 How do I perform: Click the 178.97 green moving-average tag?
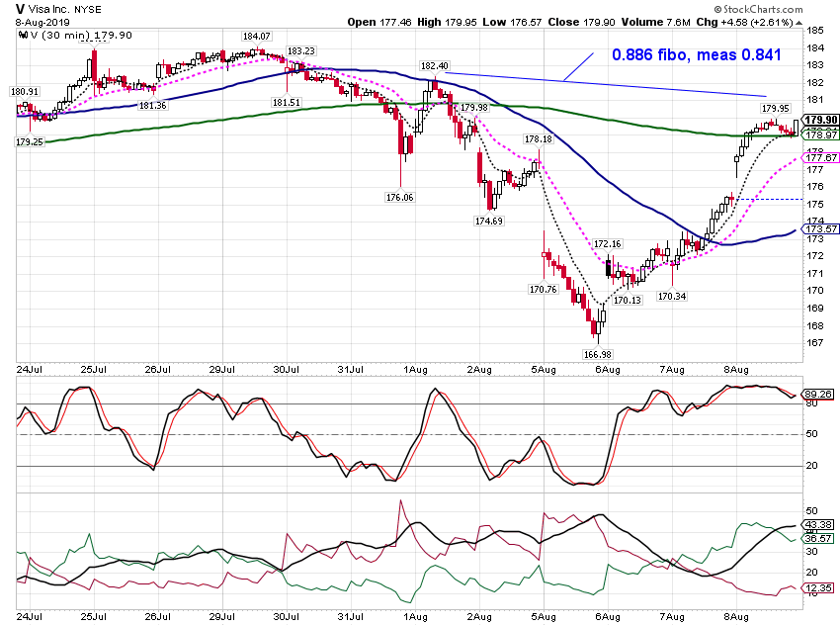pyautogui.click(x=820, y=135)
